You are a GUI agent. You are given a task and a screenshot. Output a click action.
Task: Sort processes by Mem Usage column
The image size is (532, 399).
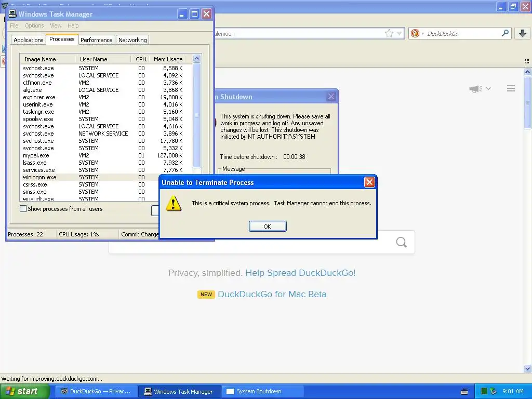tap(168, 59)
